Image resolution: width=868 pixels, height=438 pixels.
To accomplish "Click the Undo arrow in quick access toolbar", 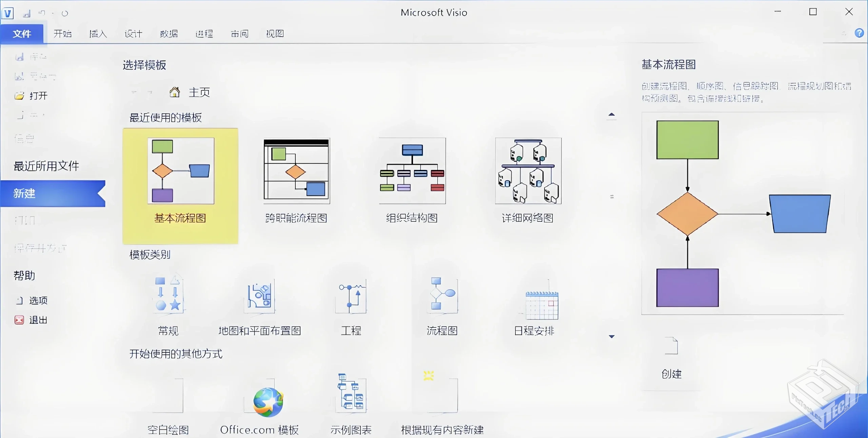I will pyautogui.click(x=42, y=13).
